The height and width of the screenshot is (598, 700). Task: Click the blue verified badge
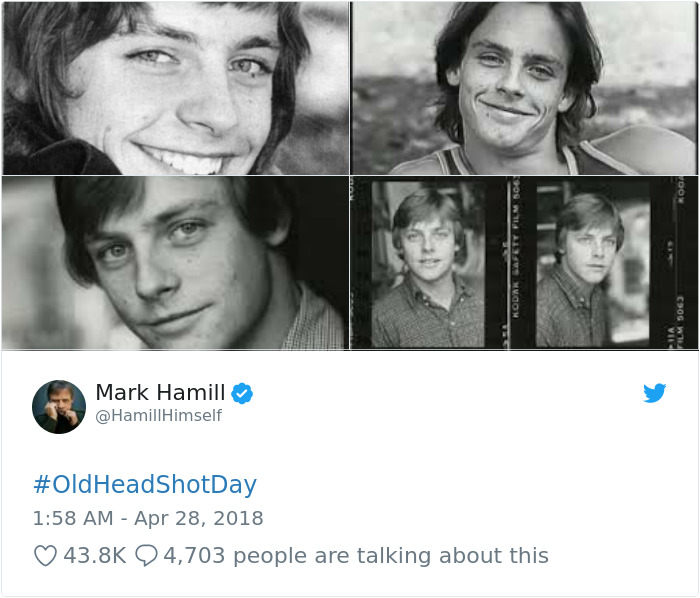[x=242, y=393]
